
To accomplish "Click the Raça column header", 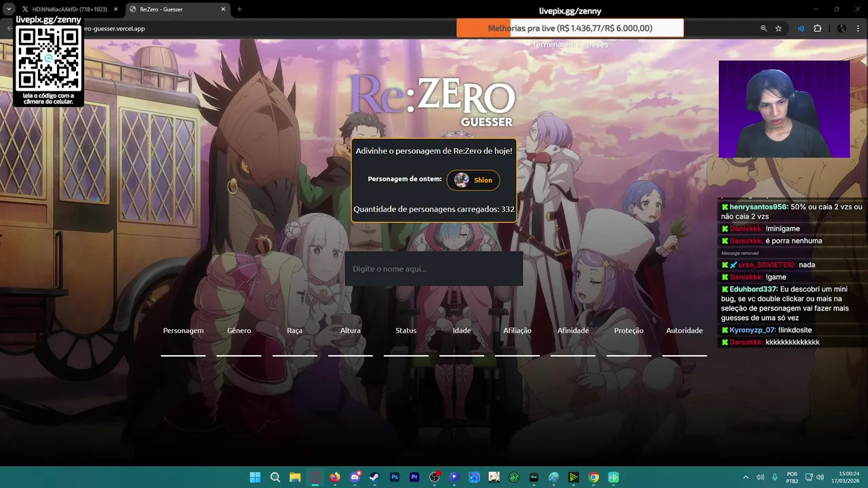I will click(294, 331).
